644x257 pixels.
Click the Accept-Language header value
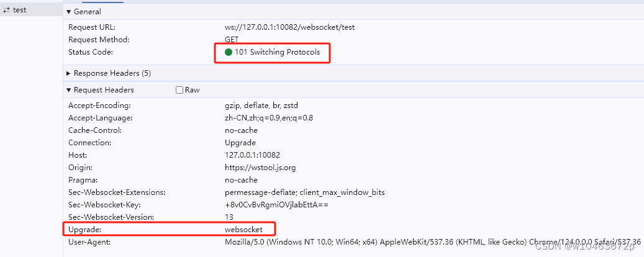coord(270,118)
